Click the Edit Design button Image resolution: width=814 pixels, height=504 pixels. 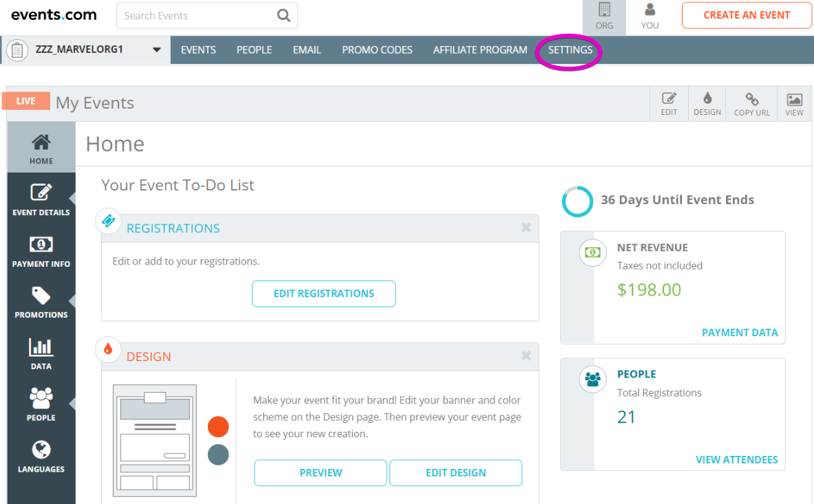(456, 473)
